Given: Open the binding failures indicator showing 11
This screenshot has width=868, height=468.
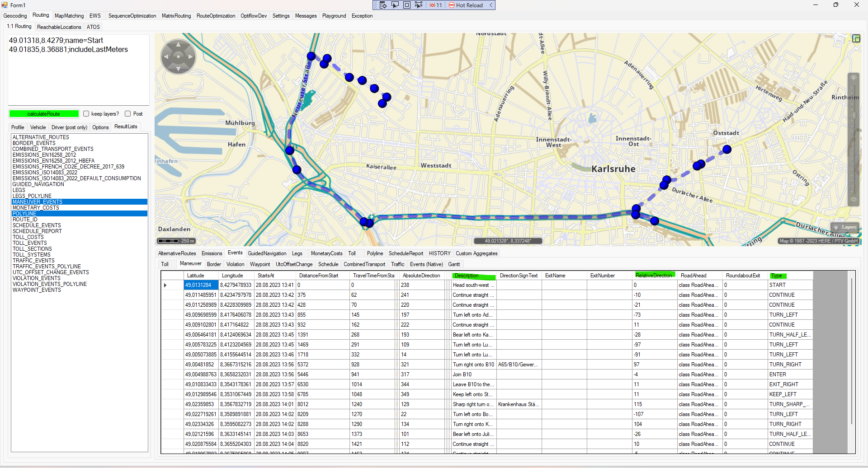Looking at the screenshot, I should pos(436,5).
